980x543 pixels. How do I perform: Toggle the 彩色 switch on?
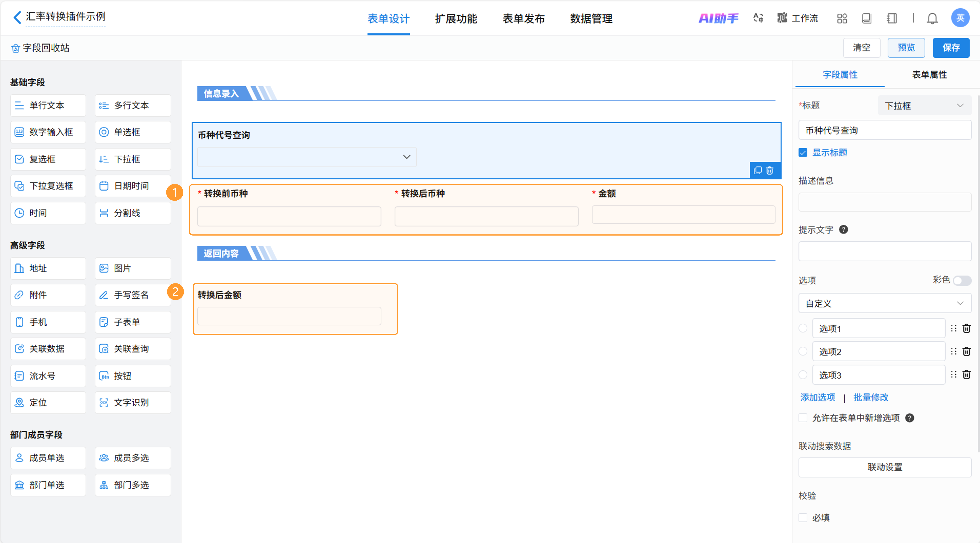962,281
